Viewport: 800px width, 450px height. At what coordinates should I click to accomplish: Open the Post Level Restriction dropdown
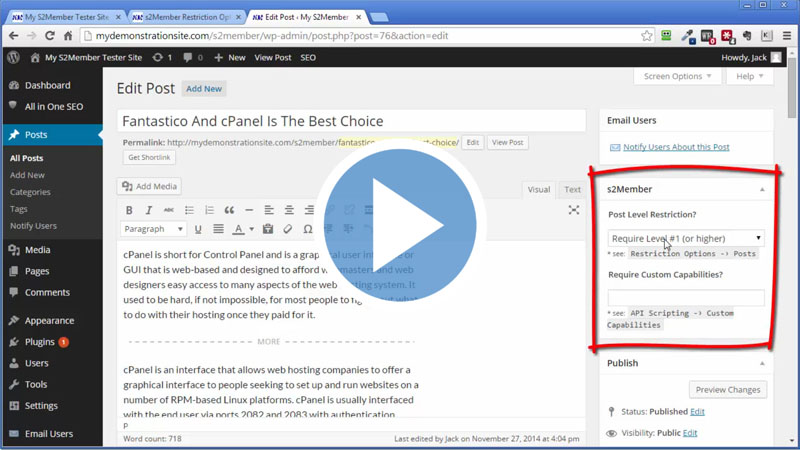point(686,238)
